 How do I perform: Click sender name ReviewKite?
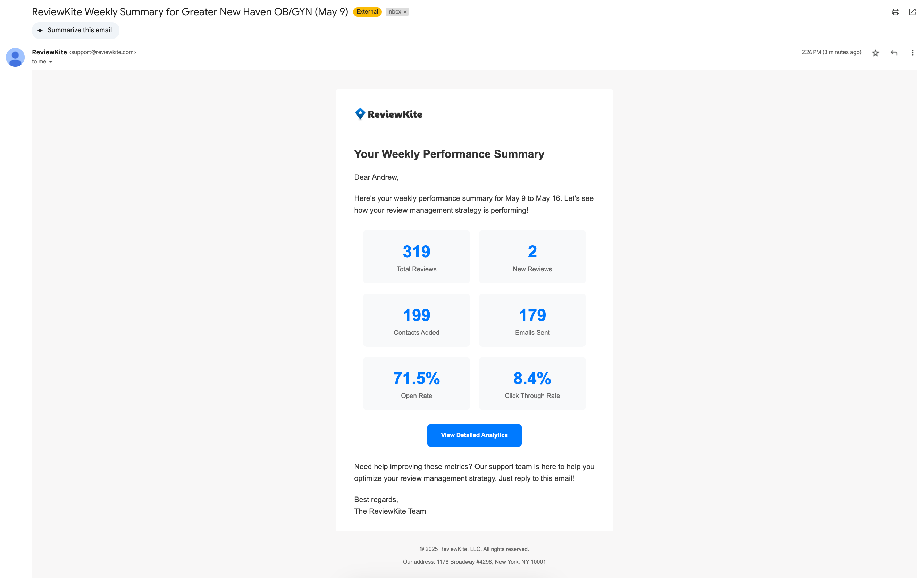(49, 52)
